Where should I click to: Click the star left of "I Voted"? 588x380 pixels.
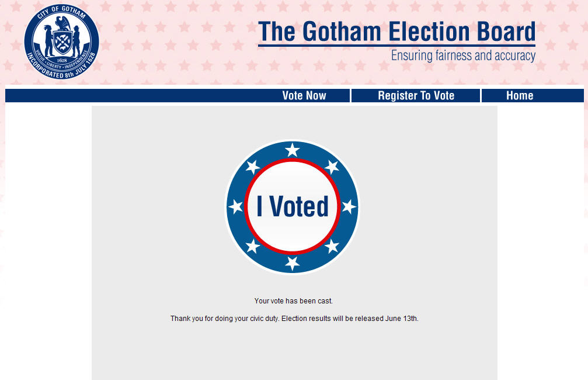(236, 207)
